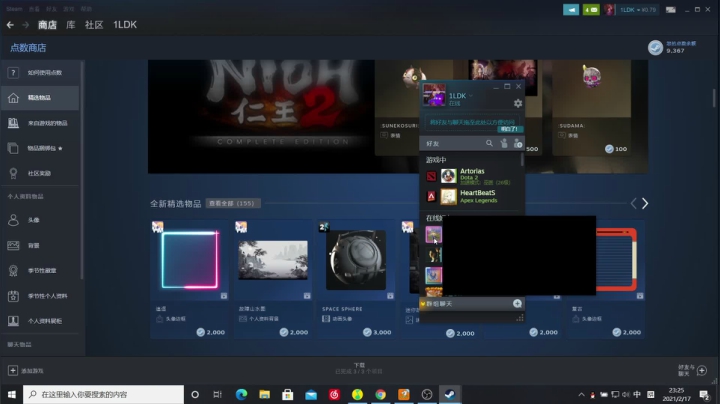Open Microsoft Edge from taskbar

click(241, 394)
